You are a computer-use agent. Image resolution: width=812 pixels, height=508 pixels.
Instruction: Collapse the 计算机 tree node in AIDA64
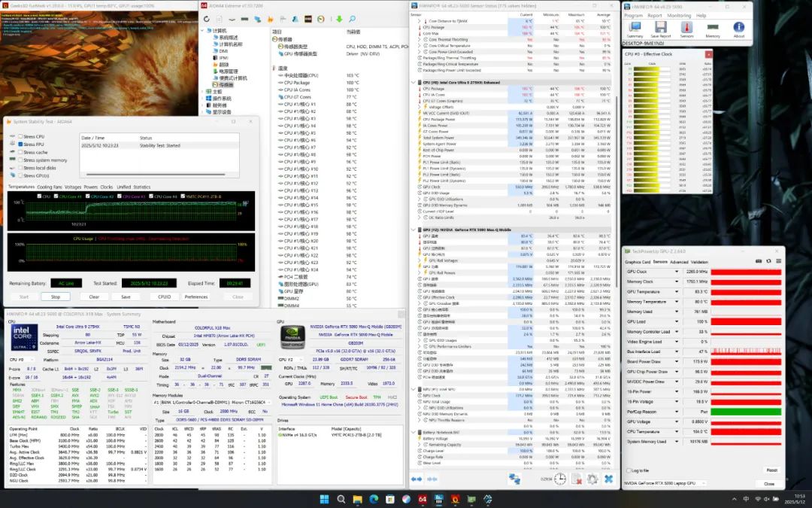202,31
